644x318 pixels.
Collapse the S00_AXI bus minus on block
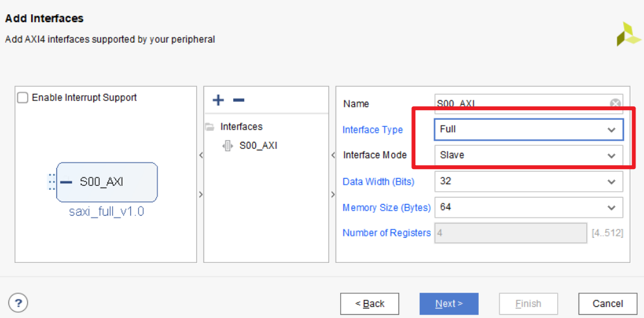click(x=65, y=182)
